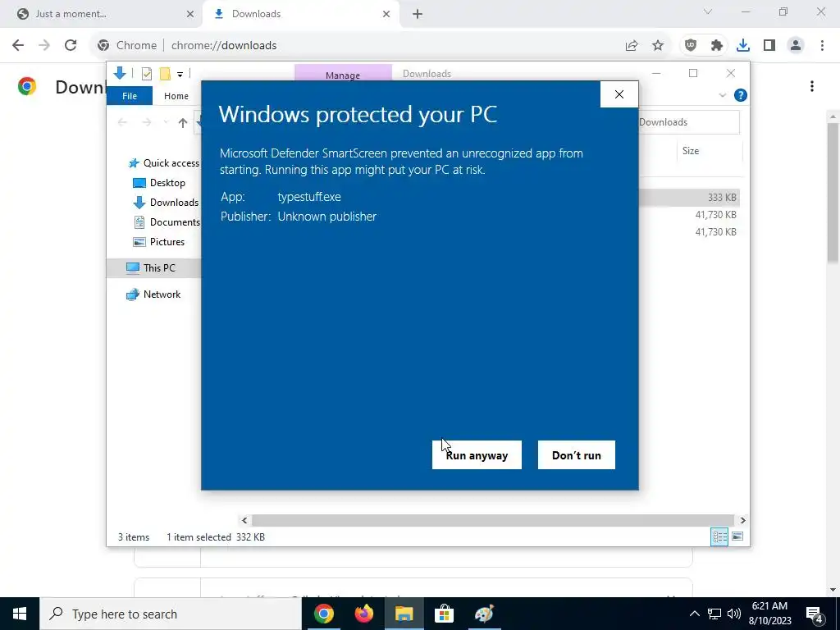The width and height of the screenshot is (840, 630).
Task: Open Explorer recent locations dropdown
Action: pyautogui.click(x=166, y=123)
